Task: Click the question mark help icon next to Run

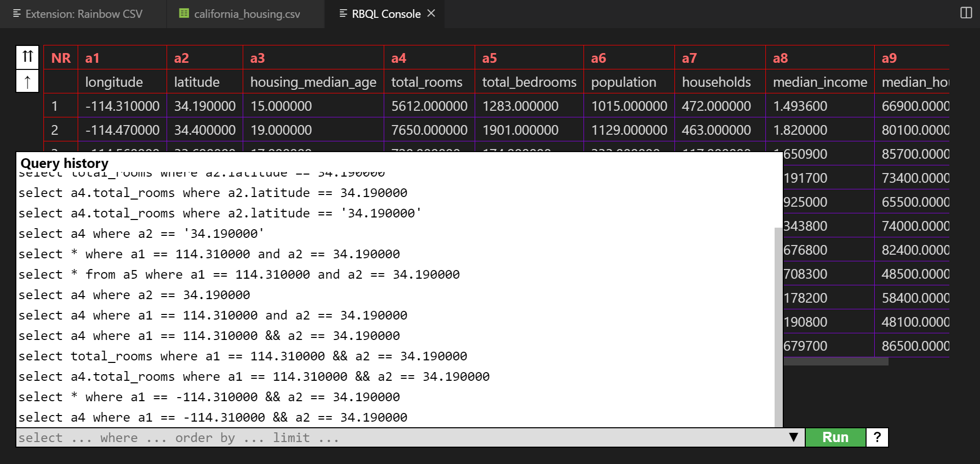Action: pos(877,437)
